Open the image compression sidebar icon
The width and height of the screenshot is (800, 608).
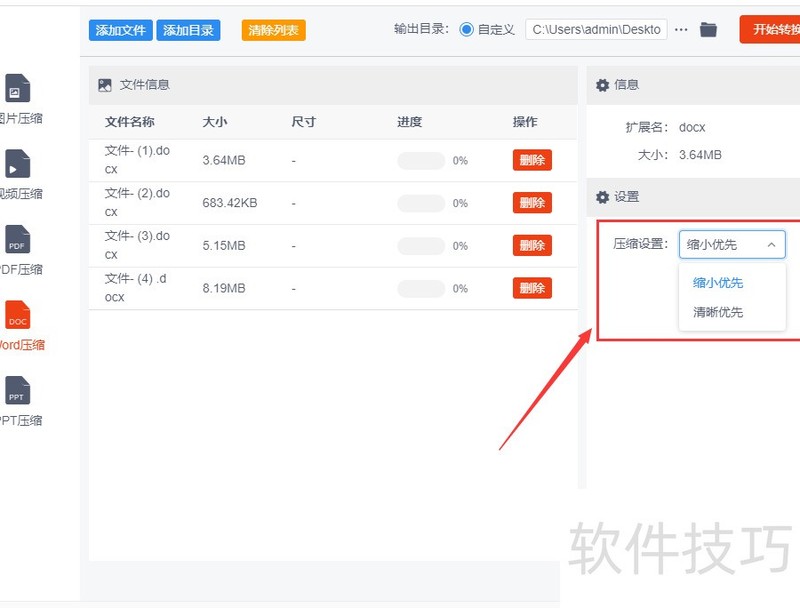[x=17, y=89]
